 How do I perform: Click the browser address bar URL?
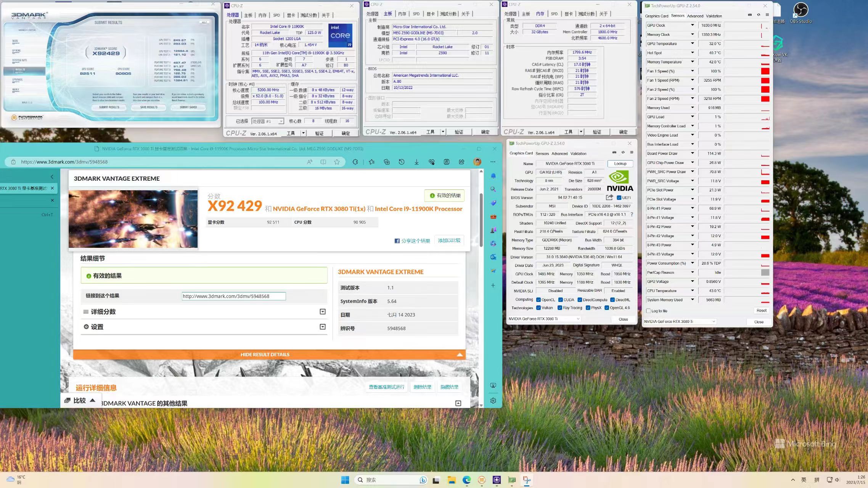tap(64, 162)
